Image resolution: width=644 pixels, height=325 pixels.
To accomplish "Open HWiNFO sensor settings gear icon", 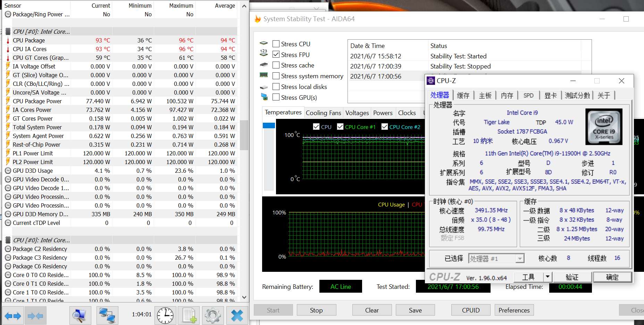I will tap(213, 316).
